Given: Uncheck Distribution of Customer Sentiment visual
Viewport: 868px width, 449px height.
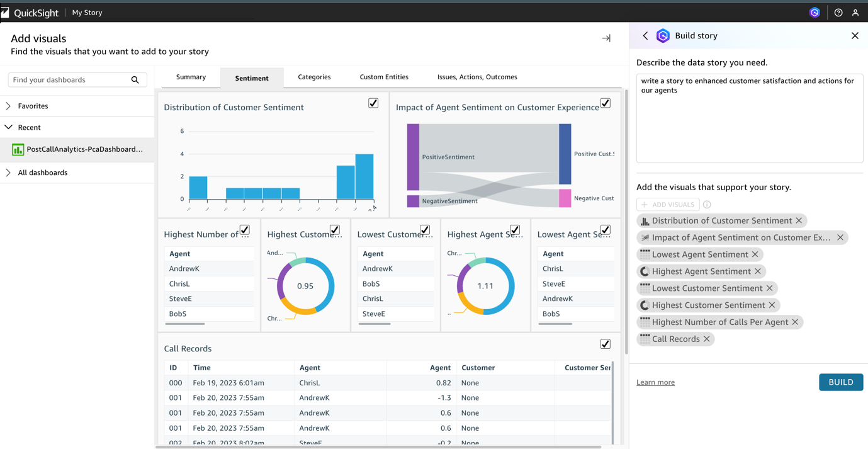Looking at the screenshot, I should tap(373, 103).
